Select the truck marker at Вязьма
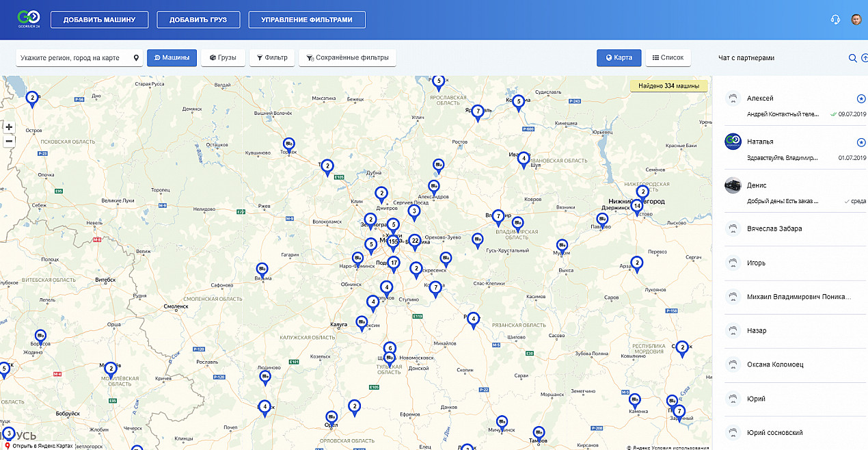 [x=262, y=271]
